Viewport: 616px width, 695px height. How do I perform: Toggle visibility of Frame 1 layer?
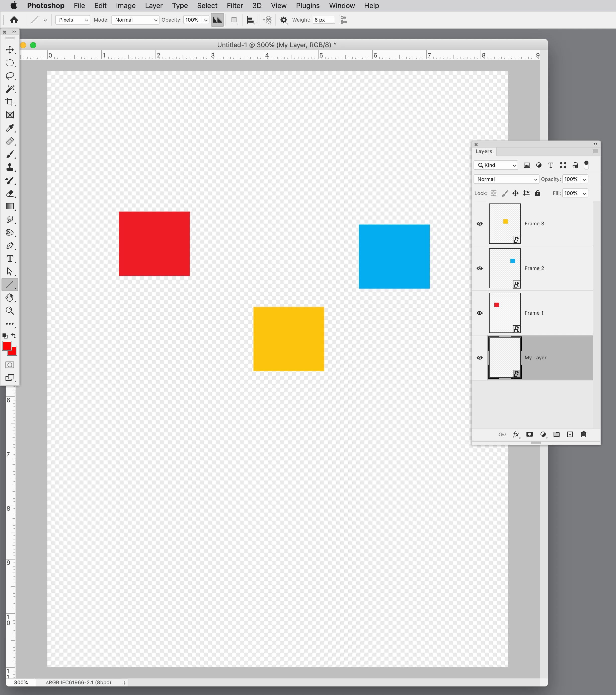pyautogui.click(x=480, y=313)
